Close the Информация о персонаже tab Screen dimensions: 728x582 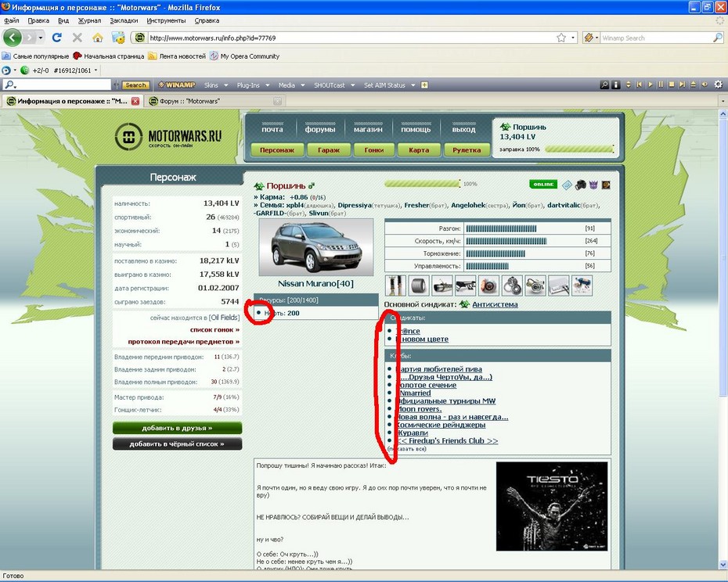135,101
